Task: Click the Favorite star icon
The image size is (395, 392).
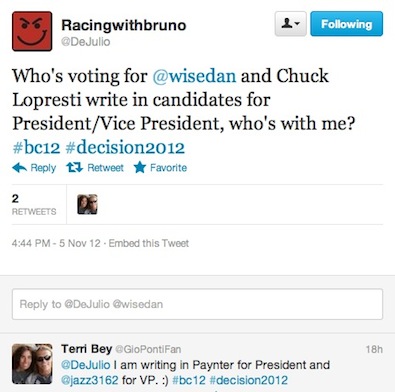Action: [140, 167]
